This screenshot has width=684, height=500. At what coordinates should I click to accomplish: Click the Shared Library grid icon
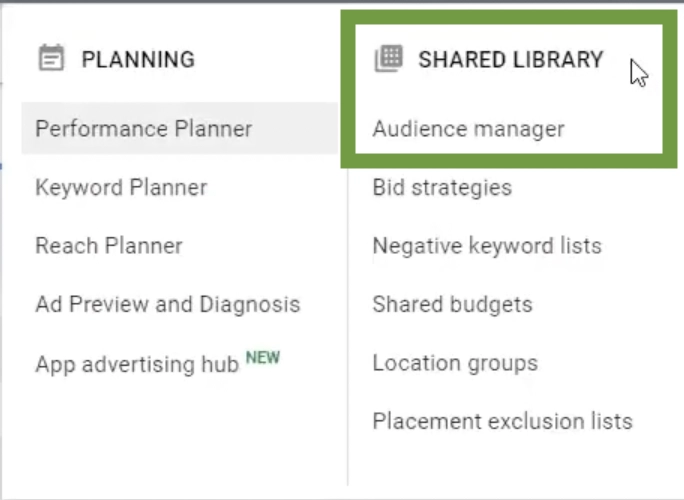click(388, 58)
